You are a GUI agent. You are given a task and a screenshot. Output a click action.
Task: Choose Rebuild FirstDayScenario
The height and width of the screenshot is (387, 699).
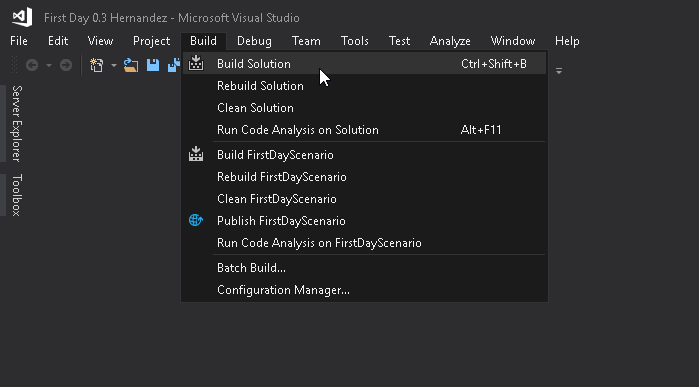click(364, 177)
